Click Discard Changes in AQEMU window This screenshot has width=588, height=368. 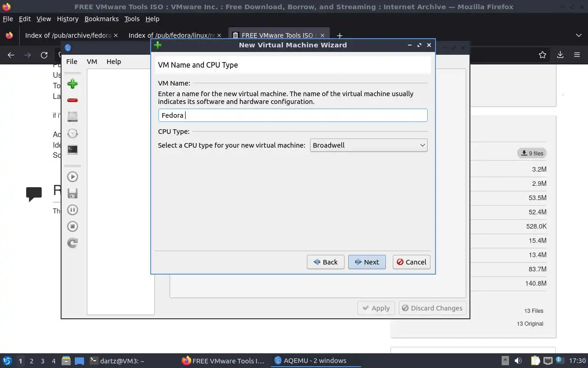[x=432, y=308]
